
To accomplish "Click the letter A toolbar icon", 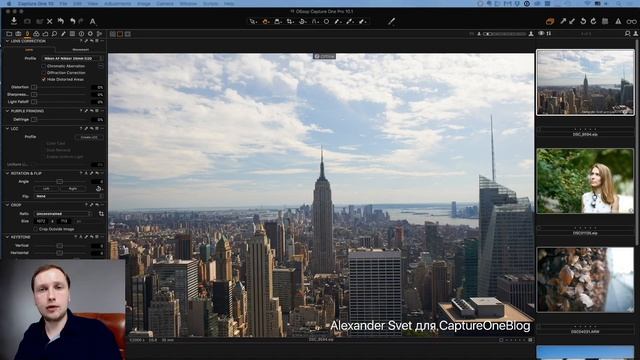I will [x=93, y=21].
